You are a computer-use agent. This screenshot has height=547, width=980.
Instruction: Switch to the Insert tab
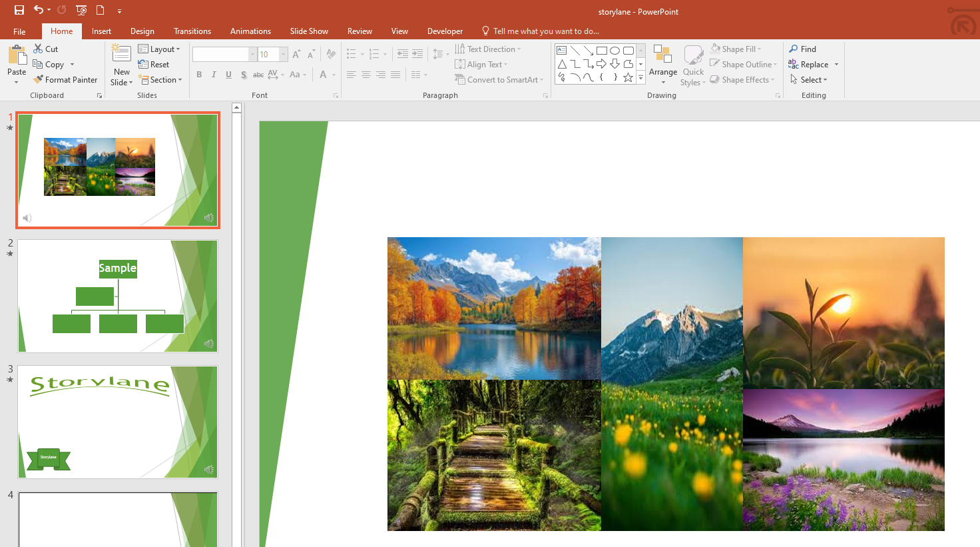[101, 31]
